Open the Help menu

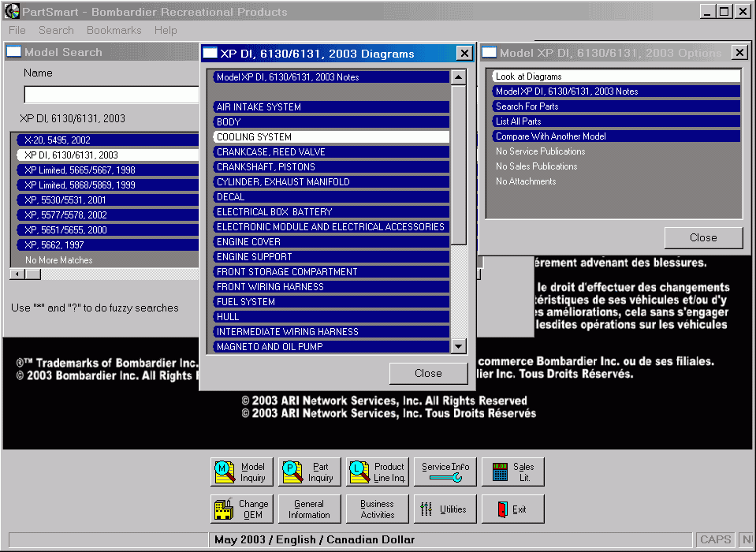tap(166, 31)
